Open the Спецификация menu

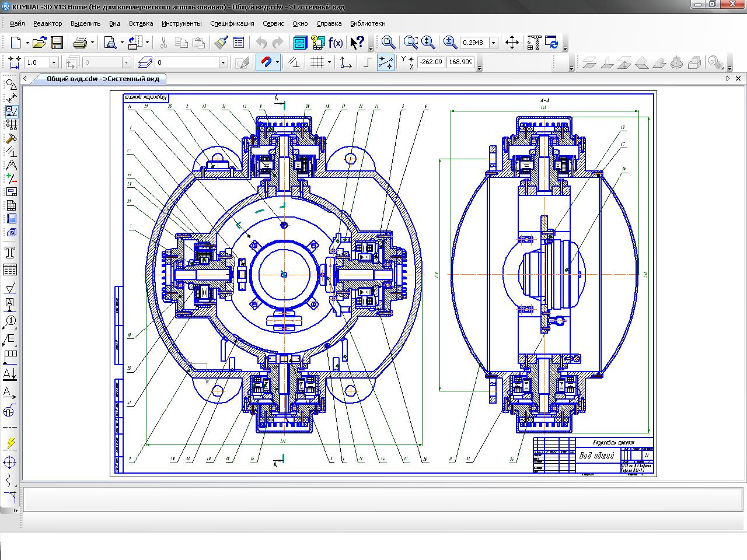tap(232, 23)
